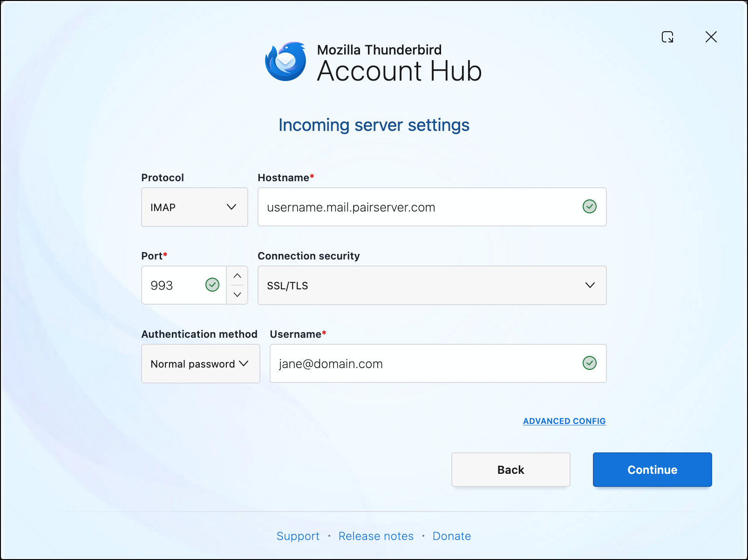Close the Account Hub dialog
Screen dimensions: 748x560
(711, 37)
